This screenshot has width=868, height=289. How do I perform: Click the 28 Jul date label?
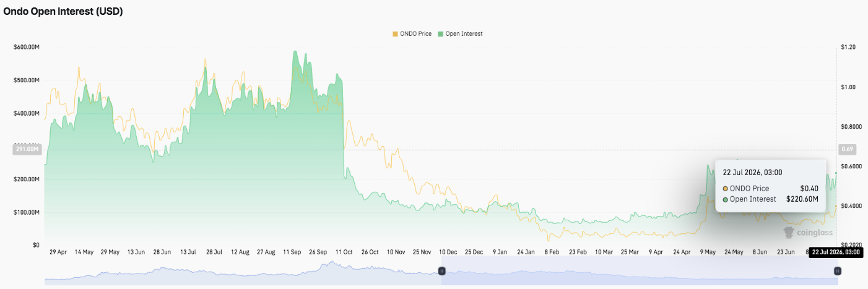pyautogui.click(x=214, y=252)
